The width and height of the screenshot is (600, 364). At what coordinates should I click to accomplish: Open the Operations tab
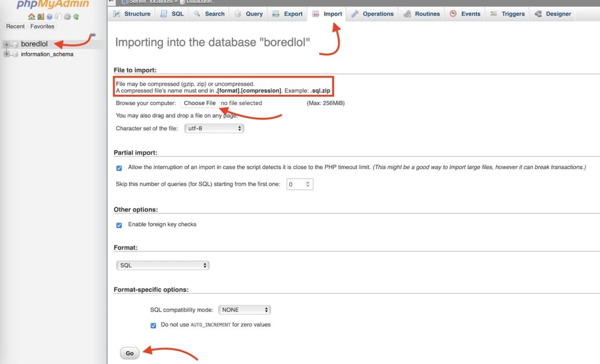[x=372, y=14]
